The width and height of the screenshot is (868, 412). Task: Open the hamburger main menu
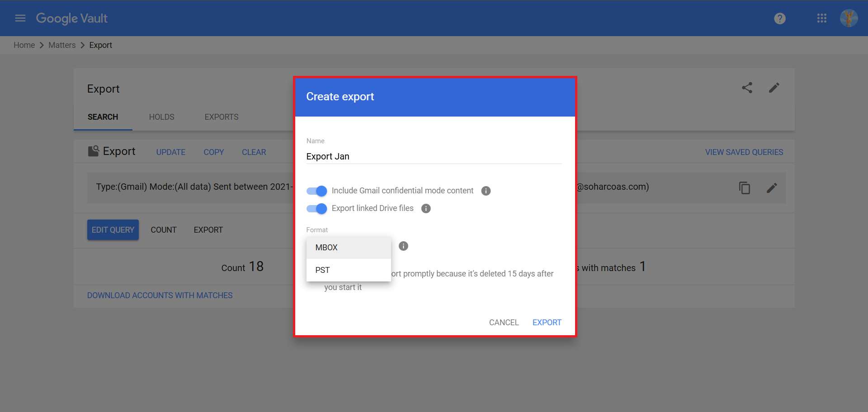click(x=20, y=18)
